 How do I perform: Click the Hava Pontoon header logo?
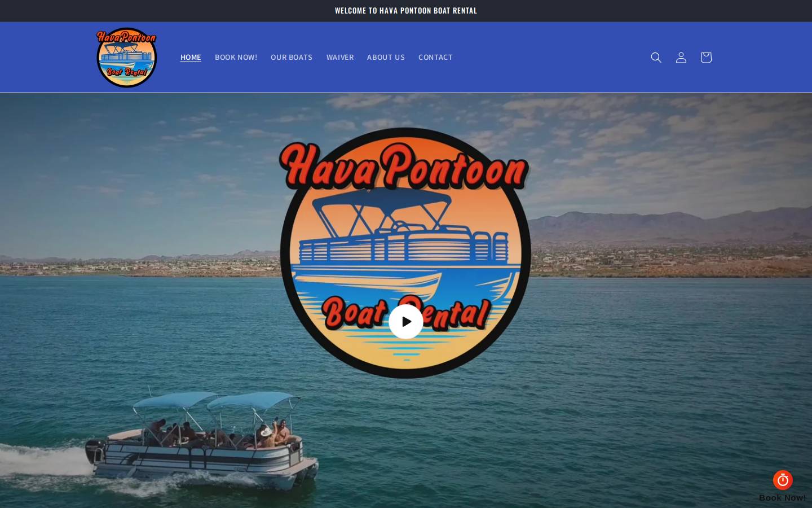(126, 58)
